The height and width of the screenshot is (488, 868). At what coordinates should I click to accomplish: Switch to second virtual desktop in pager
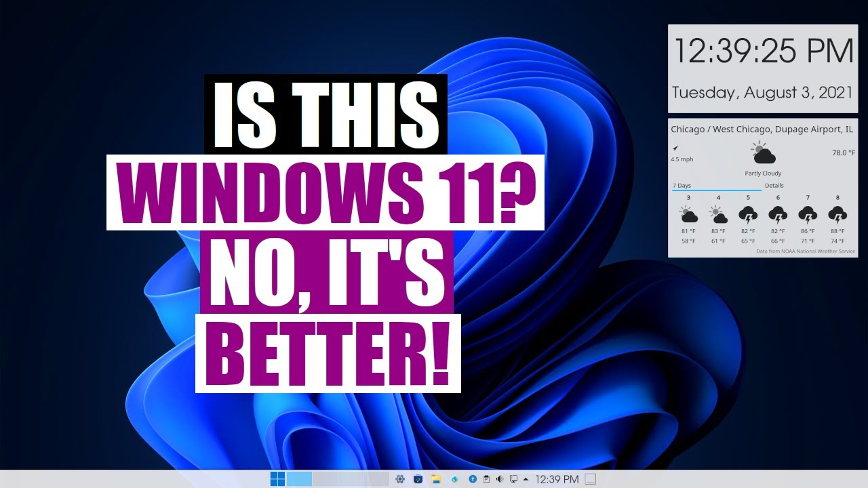click(325, 479)
